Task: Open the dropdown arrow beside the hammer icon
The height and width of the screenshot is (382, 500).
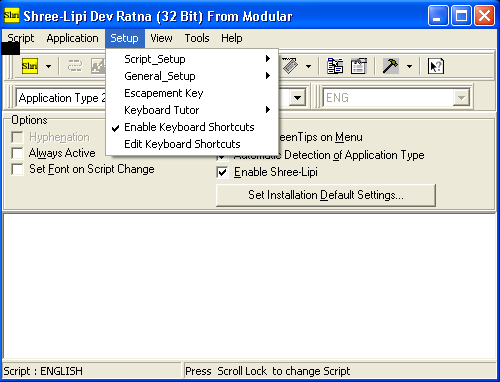Action: (409, 66)
